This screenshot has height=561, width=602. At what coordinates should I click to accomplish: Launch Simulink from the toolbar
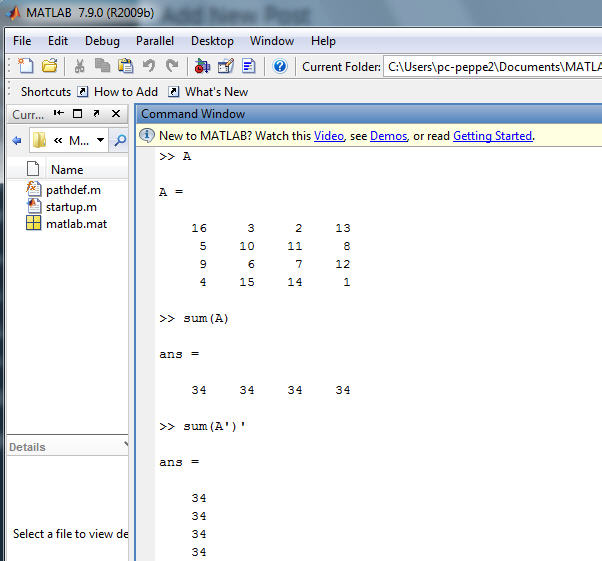coord(202,66)
